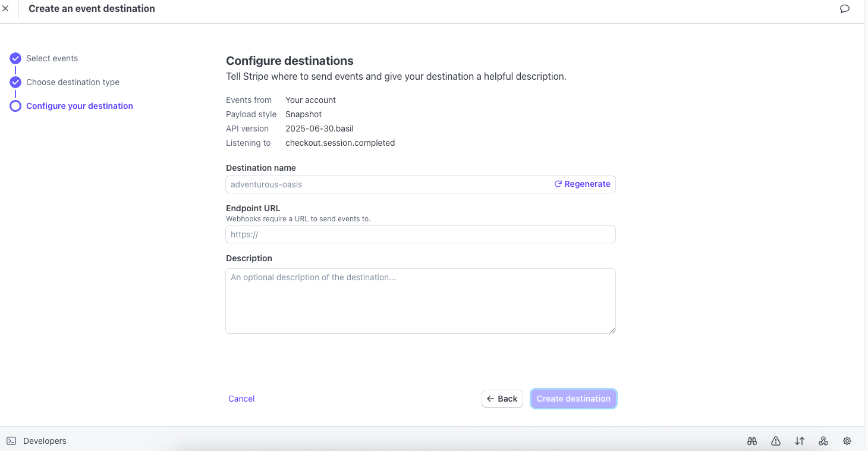The image size is (868, 451).
Task: Click the refresh icon next to Regenerate
Action: click(x=557, y=184)
